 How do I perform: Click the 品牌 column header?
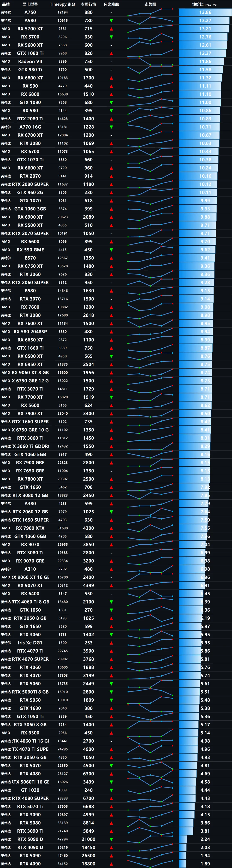point(6,4)
